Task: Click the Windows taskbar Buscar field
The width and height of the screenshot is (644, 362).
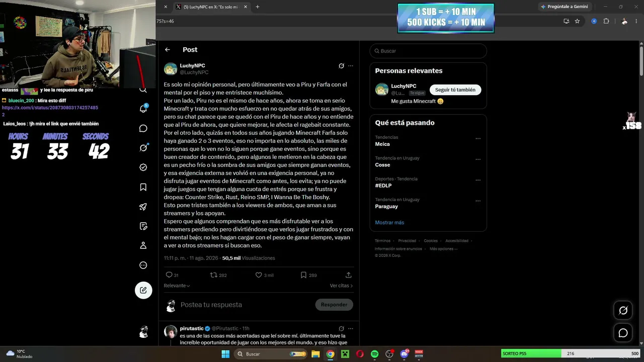Action: (x=272, y=354)
